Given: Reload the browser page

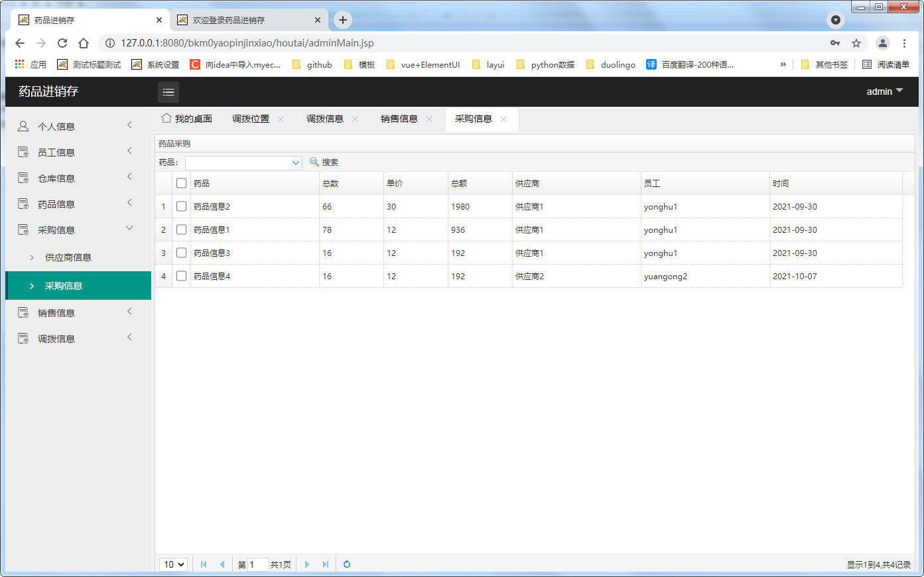Looking at the screenshot, I should tap(62, 43).
